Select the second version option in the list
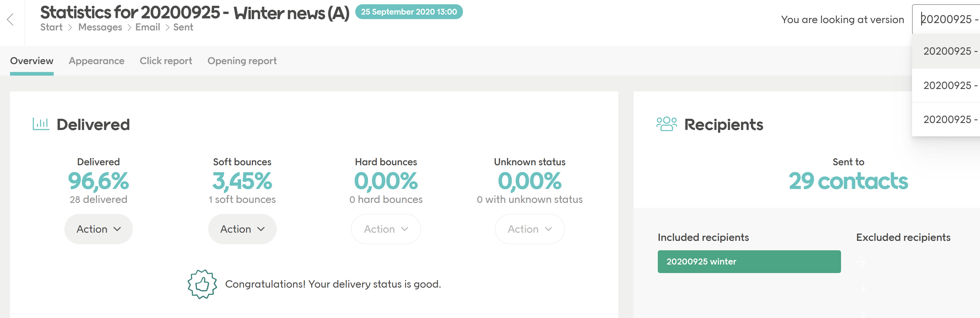The height and width of the screenshot is (318, 980). [947, 85]
